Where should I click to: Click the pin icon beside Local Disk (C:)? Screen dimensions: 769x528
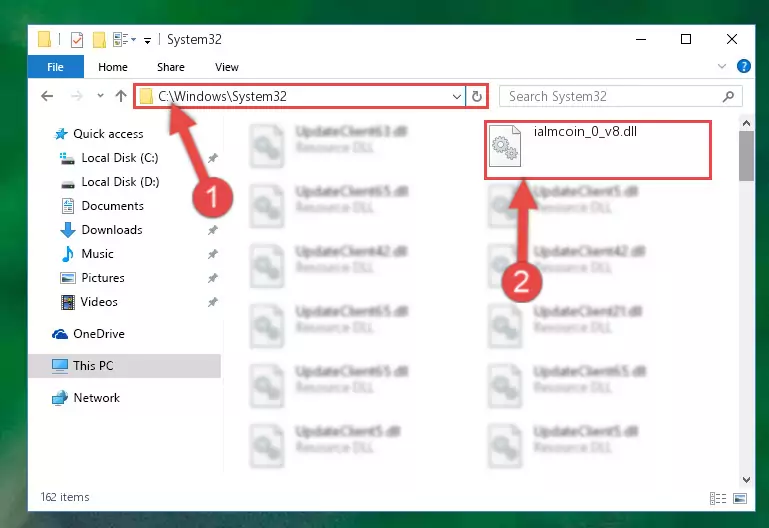(212, 158)
